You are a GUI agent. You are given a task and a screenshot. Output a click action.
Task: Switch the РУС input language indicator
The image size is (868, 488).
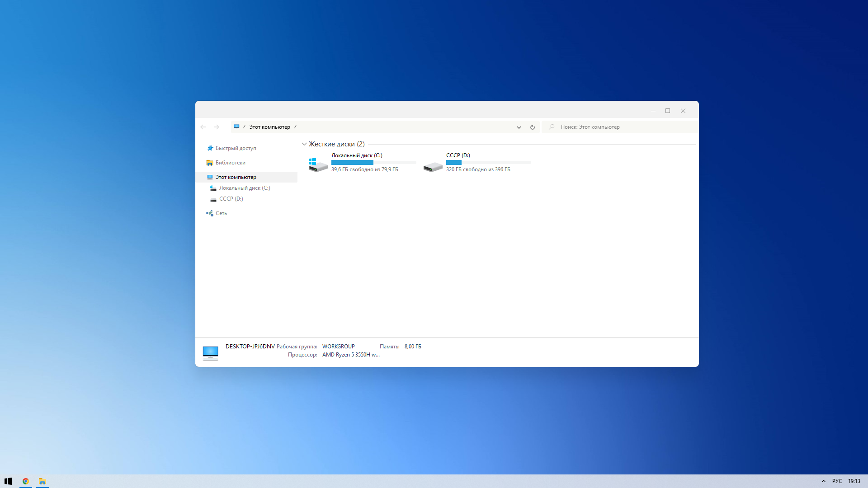(x=837, y=481)
